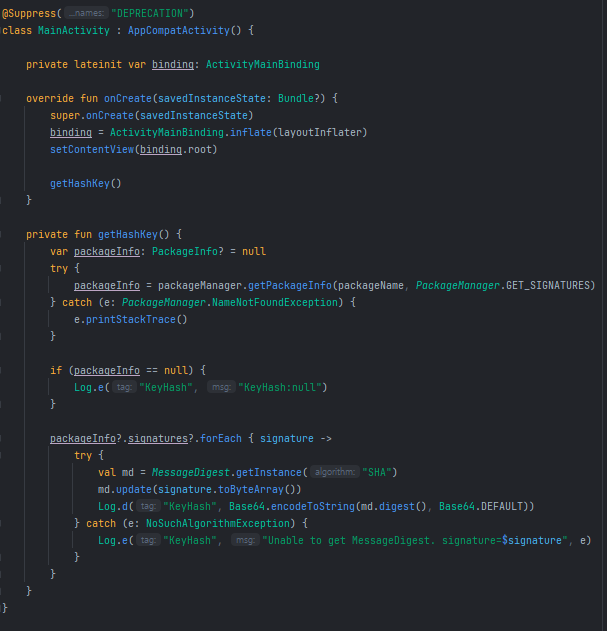This screenshot has height=631, width=607.
Task: Click the @Suppress annotation
Action: (x=29, y=14)
